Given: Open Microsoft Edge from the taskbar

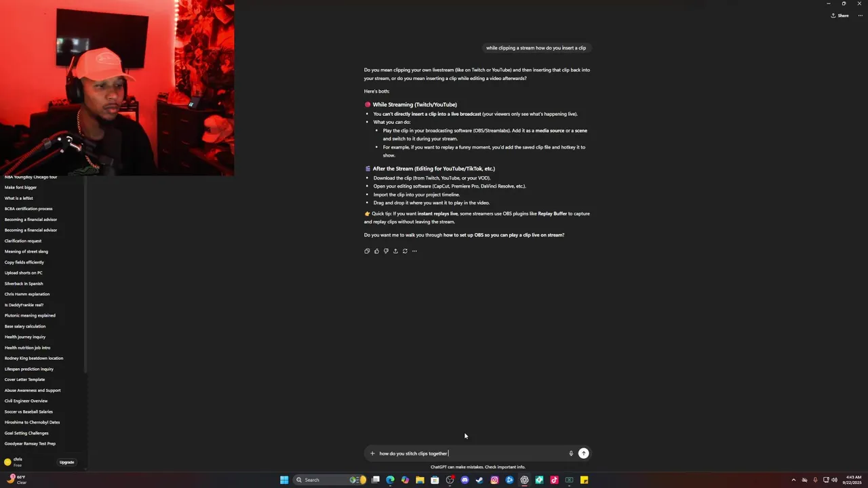Looking at the screenshot, I should click(390, 480).
